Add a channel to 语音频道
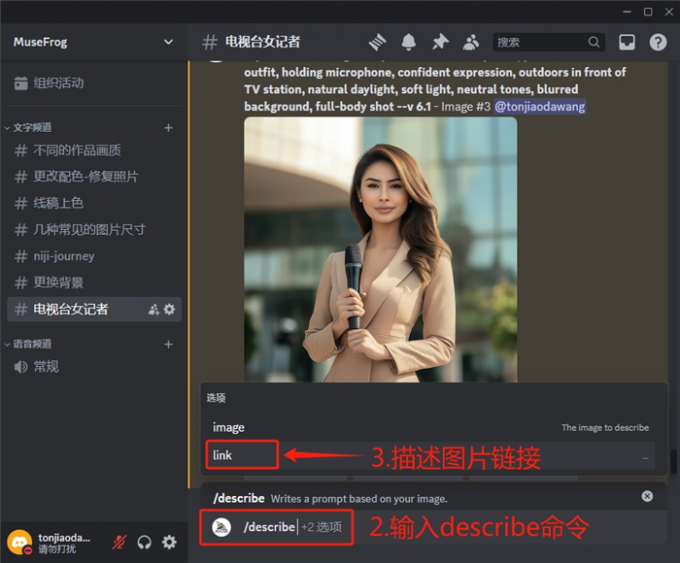680x563 pixels. pyautogui.click(x=168, y=344)
